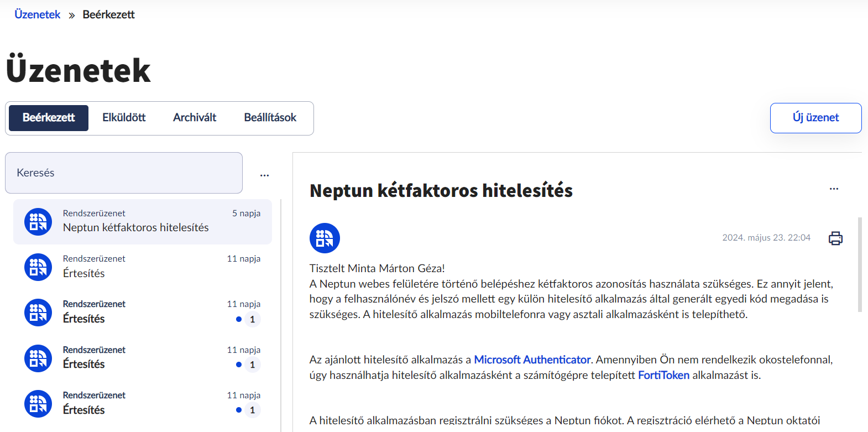This screenshot has width=868, height=432.
Task: Switch to Archivált tab
Action: tap(195, 118)
